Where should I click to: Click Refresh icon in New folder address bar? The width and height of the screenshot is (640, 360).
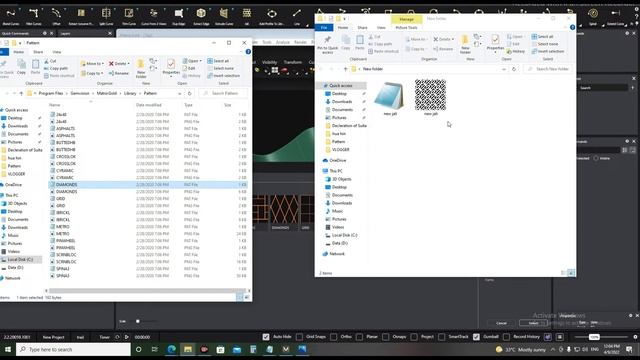(x=514, y=69)
